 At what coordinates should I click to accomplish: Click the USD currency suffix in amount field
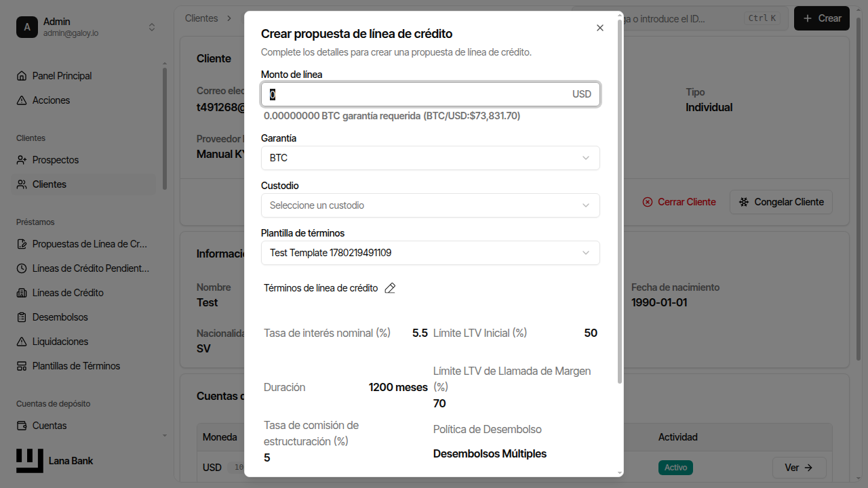point(582,94)
